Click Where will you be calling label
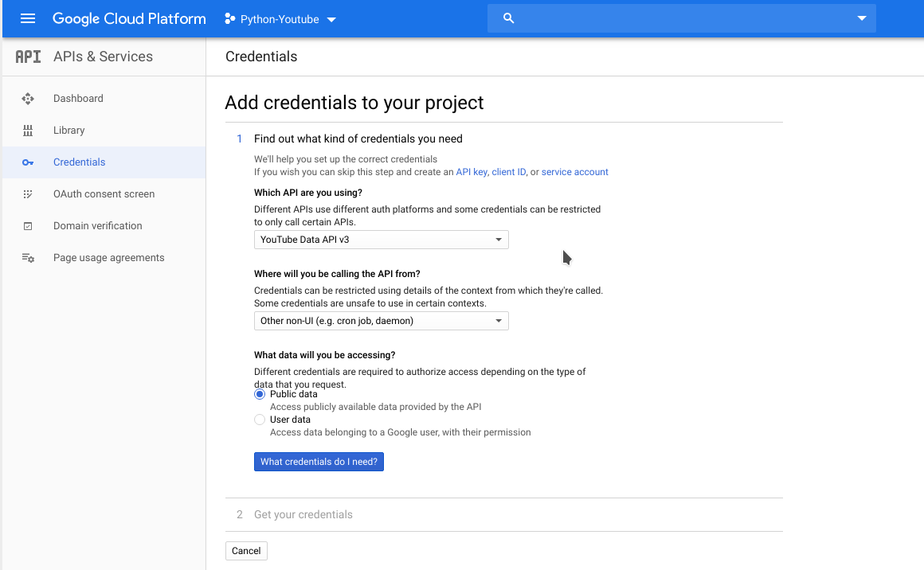Screen dimensions: 924x570 [x=337, y=274]
